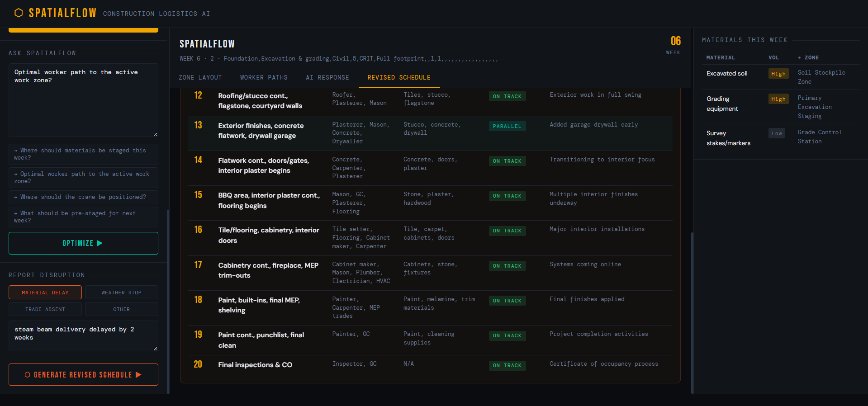
Task: Click the hexagon icon in Generate Revised Schedule
Action: pyautogui.click(x=28, y=375)
